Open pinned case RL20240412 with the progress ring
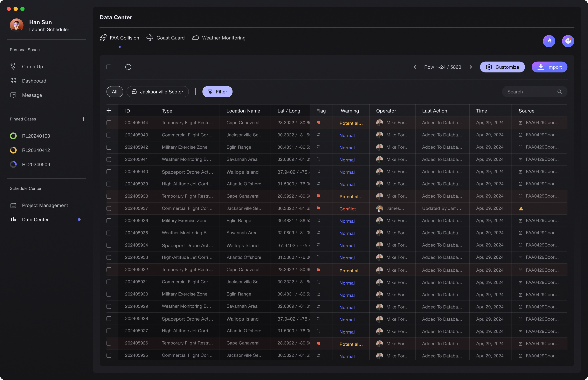 (36, 150)
